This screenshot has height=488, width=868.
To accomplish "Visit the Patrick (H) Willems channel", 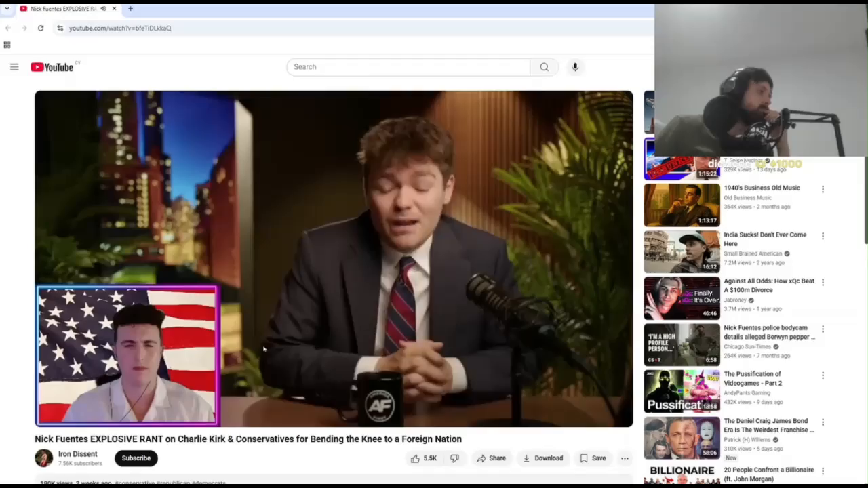I will [747, 440].
